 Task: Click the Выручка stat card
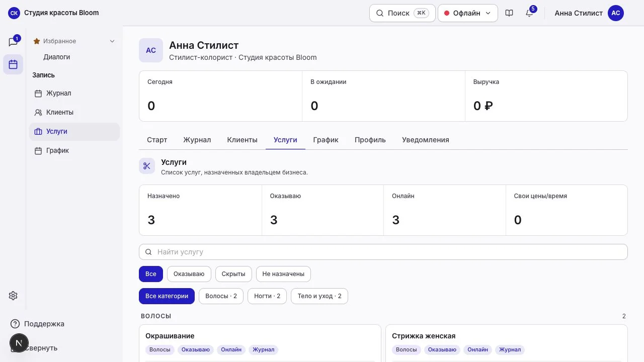pos(546,96)
